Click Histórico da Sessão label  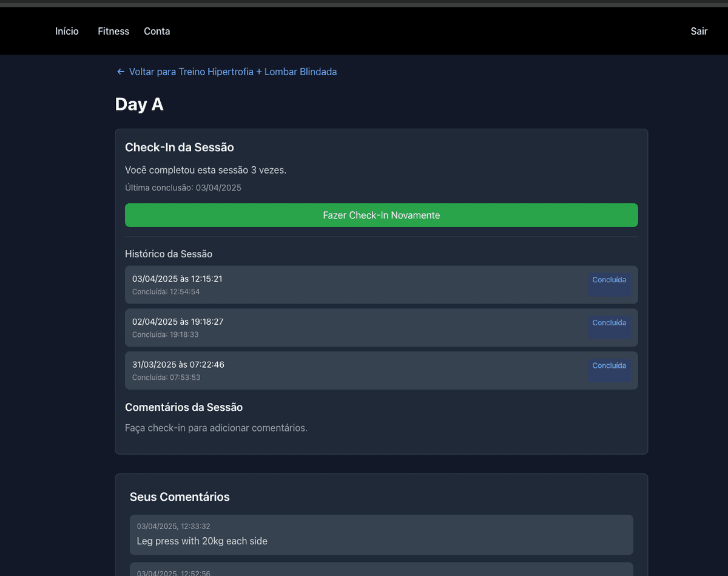169,254
